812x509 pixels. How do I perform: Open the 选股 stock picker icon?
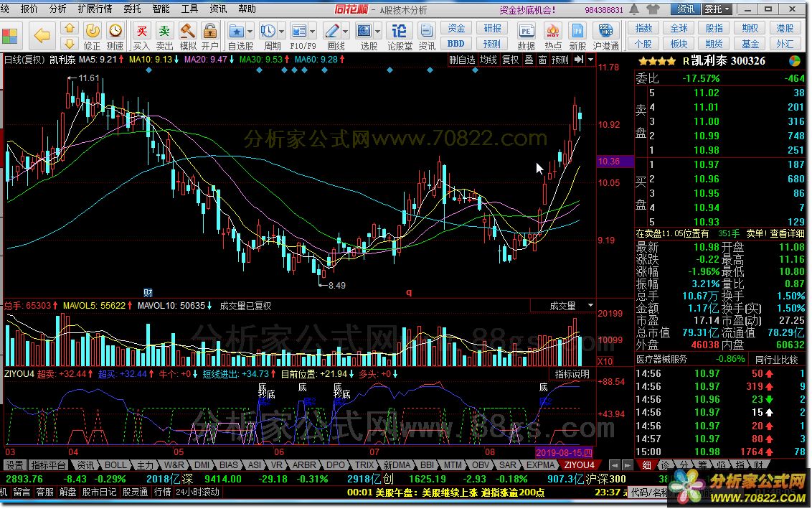pos(364,31)
